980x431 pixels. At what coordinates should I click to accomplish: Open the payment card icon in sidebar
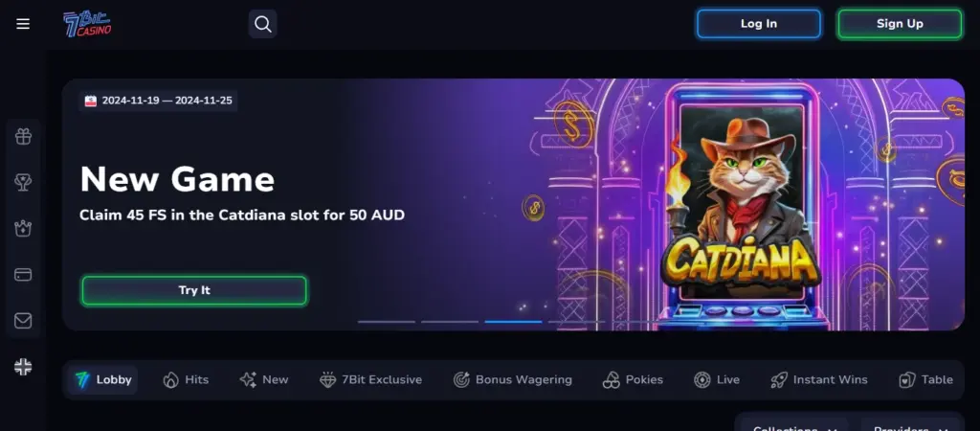point(23,275)
